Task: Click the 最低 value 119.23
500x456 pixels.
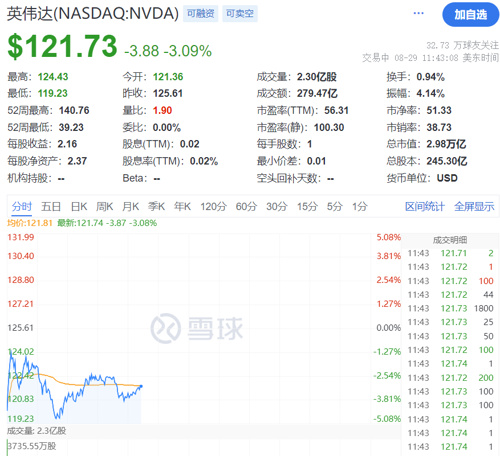Action: tap(53, 93)
